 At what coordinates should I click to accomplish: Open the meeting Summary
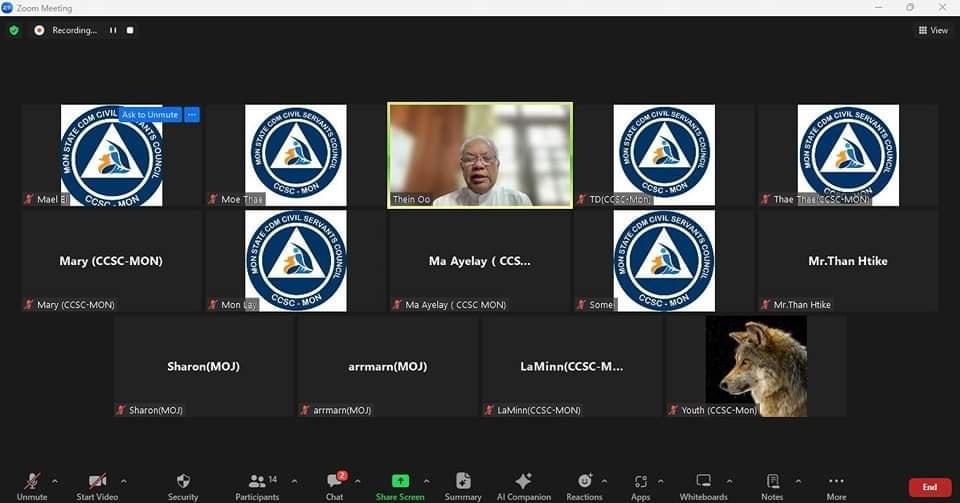[463, 486]
